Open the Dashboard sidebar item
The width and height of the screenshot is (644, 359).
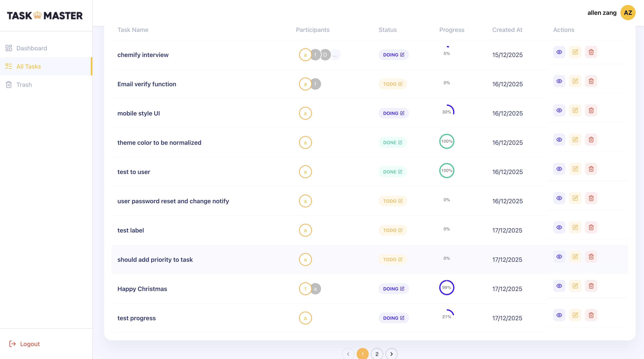coord(32,48)
